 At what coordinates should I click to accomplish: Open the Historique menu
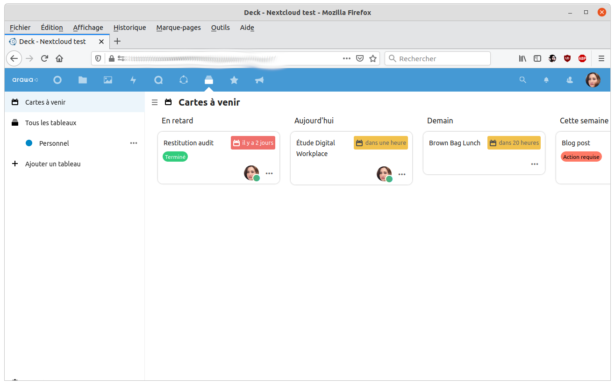pos(129,27)
